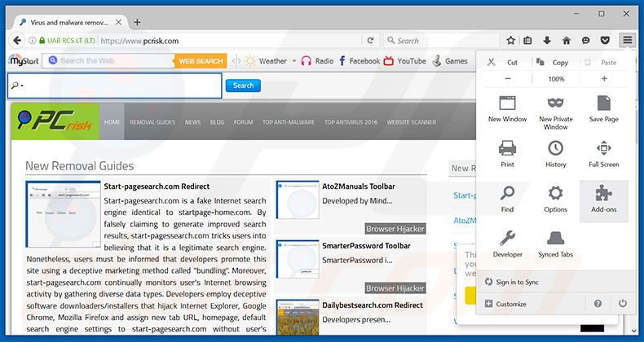The height and width of the screenshot is (342, 644).
Task: Open TOP ANTI-MALWARE in site navigation
Action: pyautogui.click(x=289, y=122)
